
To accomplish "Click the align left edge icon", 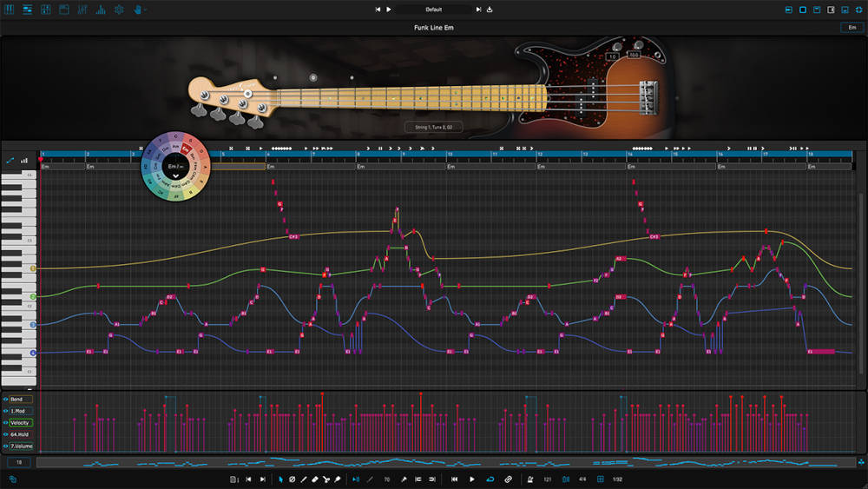I will click(x=418, y=479).
